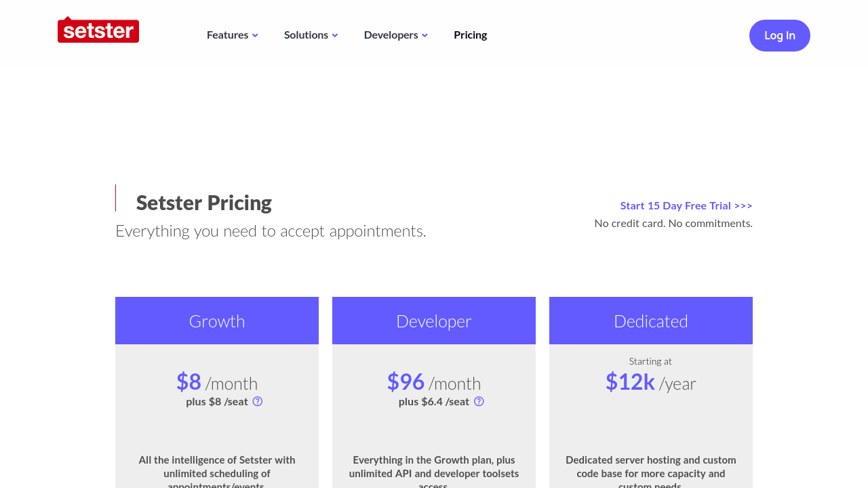Open the Features menu label
Screen dimensions: 868x488
click(x=227, y=35)
